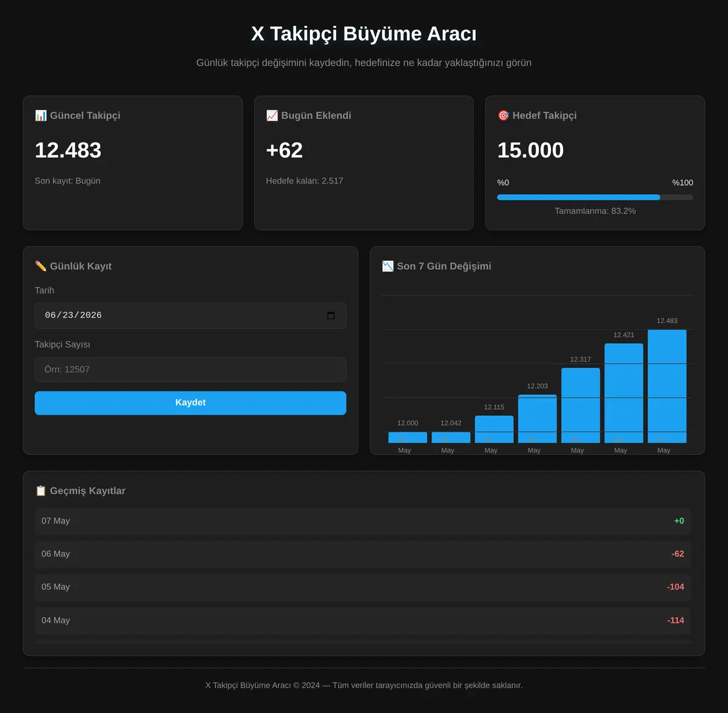
Task: Click the -114 change value
Action: tap(675, 620)
